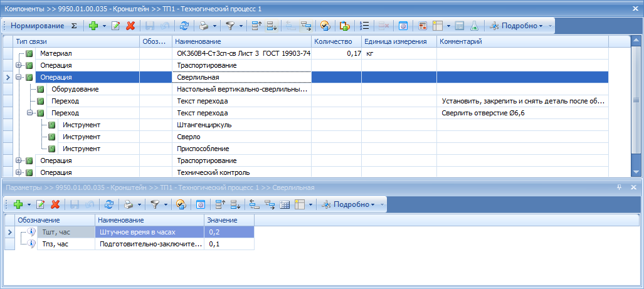The height and width of the screenshot is (289, 644).
Task: Click the ОК360В4-Ст3сп-св Лист 3 name cell
Action: coord(242,53)
